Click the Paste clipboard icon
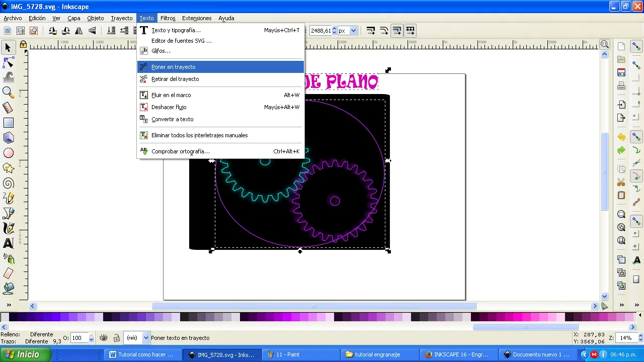This screenshot has height=362, width=644. click(x=621, y=195)
